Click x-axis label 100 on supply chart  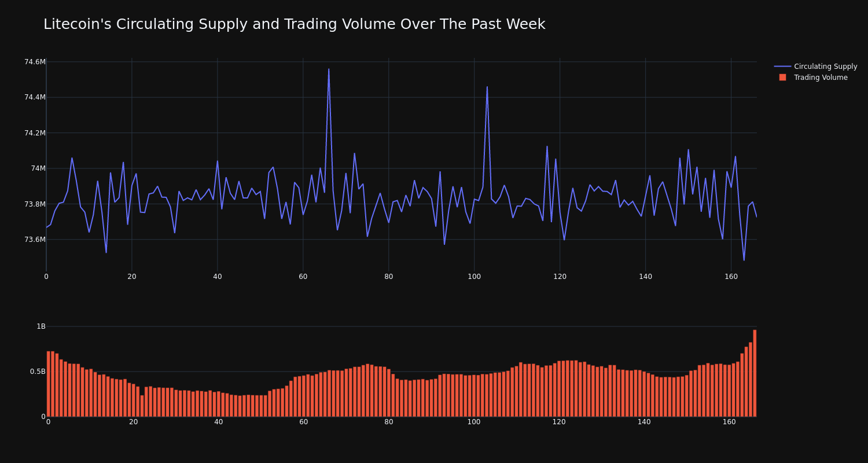(474, 277)
